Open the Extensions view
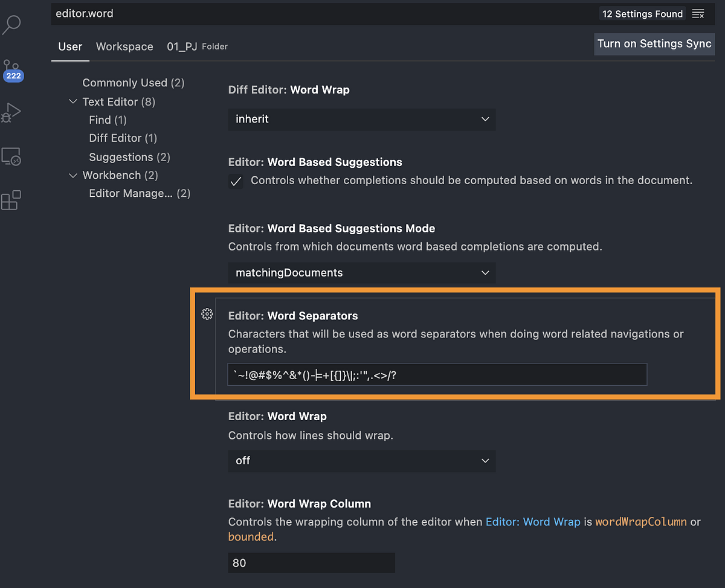 click(x=13, y=200)
